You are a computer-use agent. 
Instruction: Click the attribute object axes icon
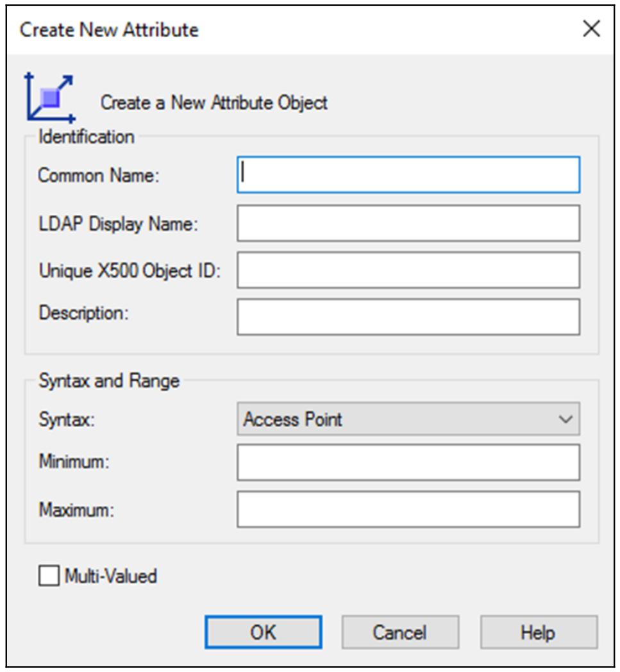pyautogui.click(x=50, y=98)
